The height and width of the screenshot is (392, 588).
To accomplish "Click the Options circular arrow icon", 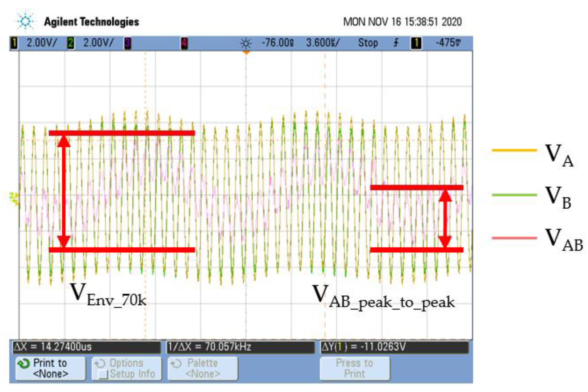I will click(x=100, y=364).
